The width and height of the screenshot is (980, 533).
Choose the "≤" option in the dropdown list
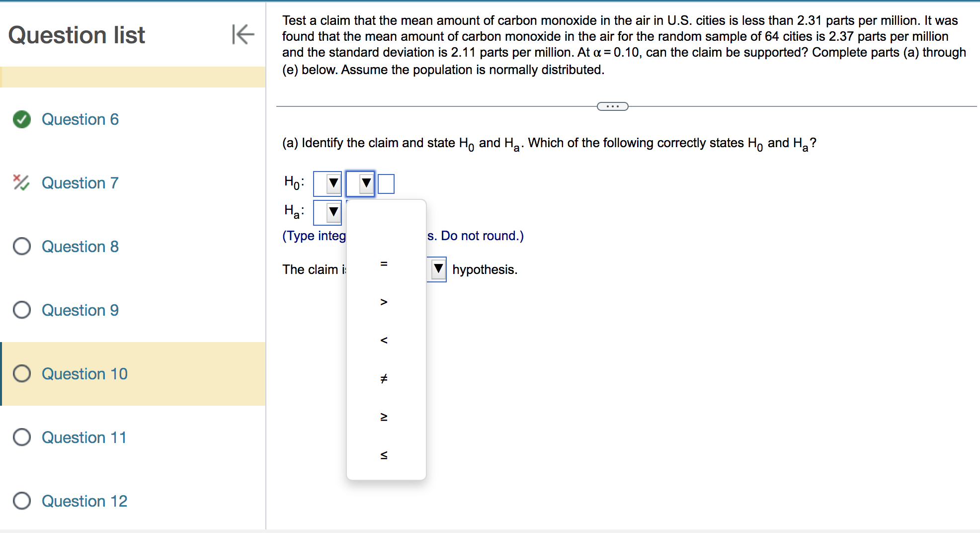383,454
